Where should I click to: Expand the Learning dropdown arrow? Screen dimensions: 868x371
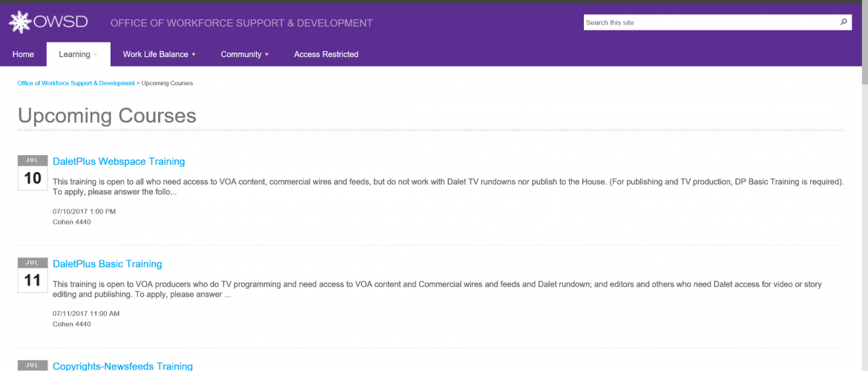[96, 55]
